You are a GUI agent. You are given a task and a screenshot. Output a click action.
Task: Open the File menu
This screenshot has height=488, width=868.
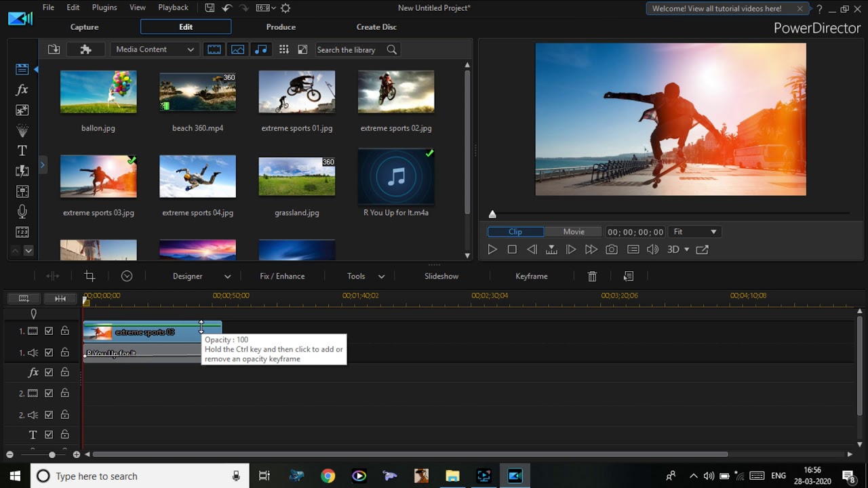click(48, 7)
